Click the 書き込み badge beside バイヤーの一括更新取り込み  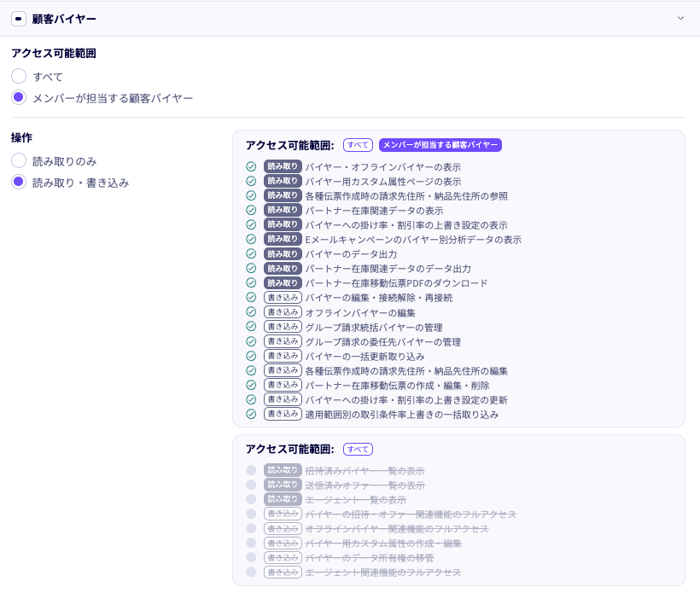click(x=282, y=356)
